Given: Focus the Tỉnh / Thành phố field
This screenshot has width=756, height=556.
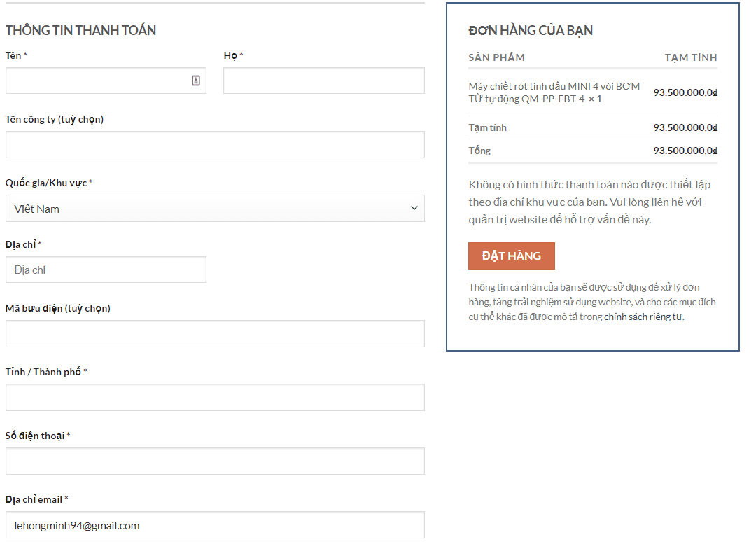Looking at the screenshot, I should click(x=215, y=397).
